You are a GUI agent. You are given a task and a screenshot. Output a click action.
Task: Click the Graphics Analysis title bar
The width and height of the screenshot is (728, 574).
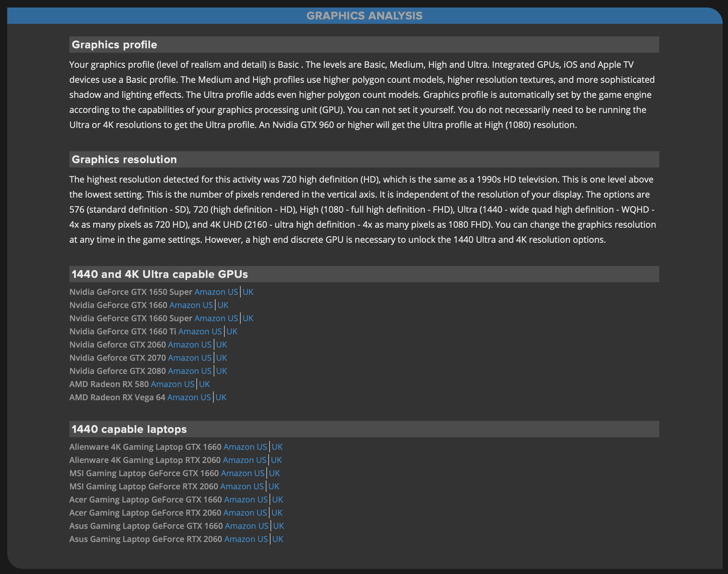(364, 16)
